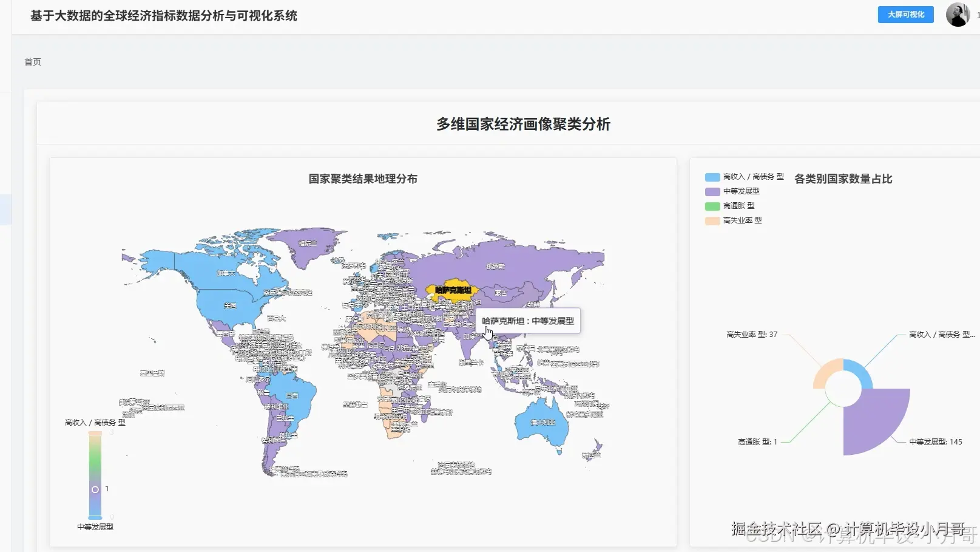Click the 多维国家经济画像聚类分析 heading
The height and width of the screenshot is (552, 980).
(x=523, y=124)
